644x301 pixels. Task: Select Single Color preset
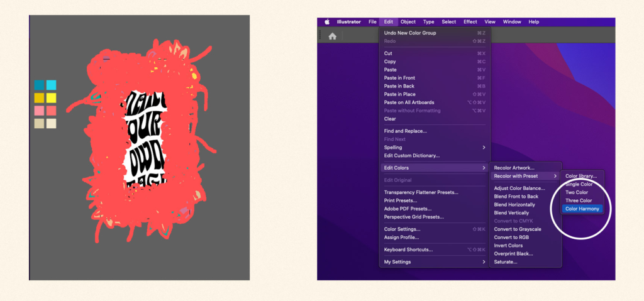click(x=582, y=184)
